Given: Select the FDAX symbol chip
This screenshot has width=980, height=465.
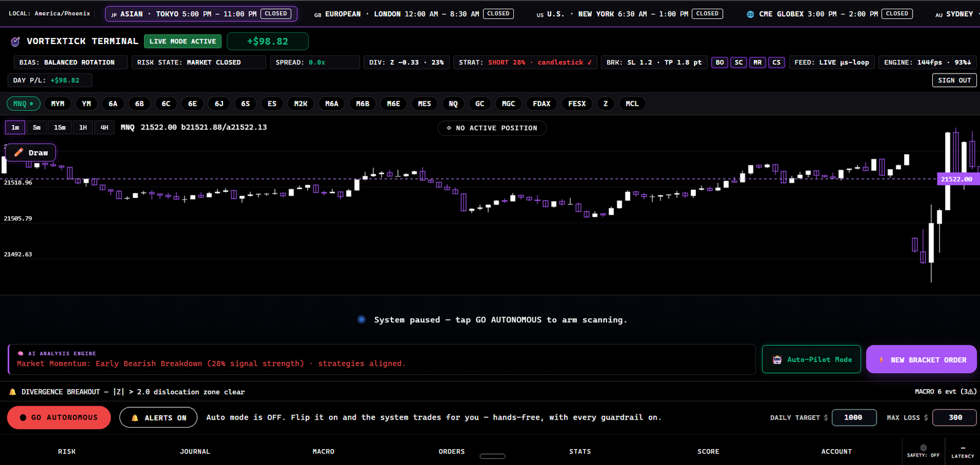Looking at the screenshot, I should click(541, 104).
